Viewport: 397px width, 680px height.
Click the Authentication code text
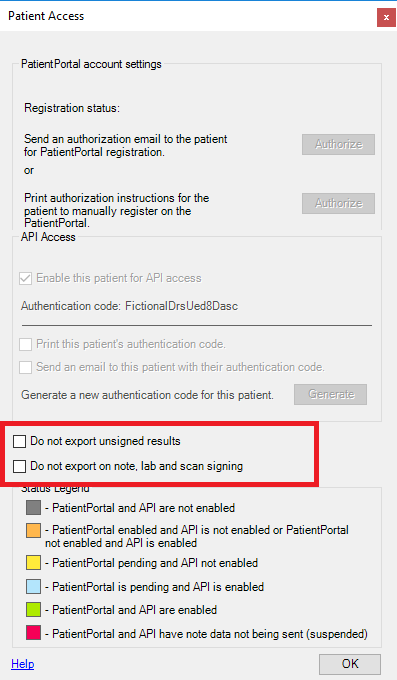(x=129, y=306)
